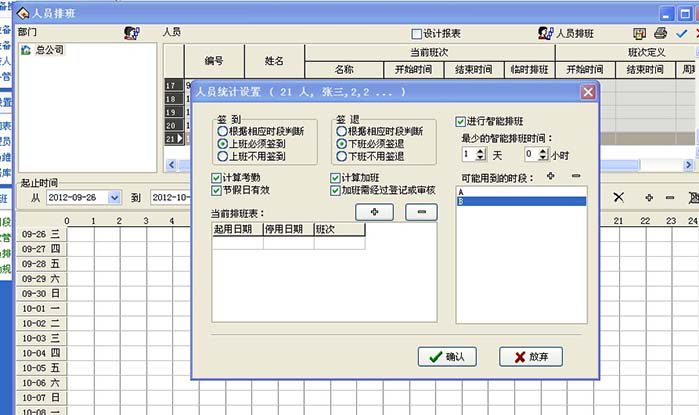Click the 09-26 三 date row label
Image resolution: width=699 pixels, height=415 pixels.
(x=41, y=234)
